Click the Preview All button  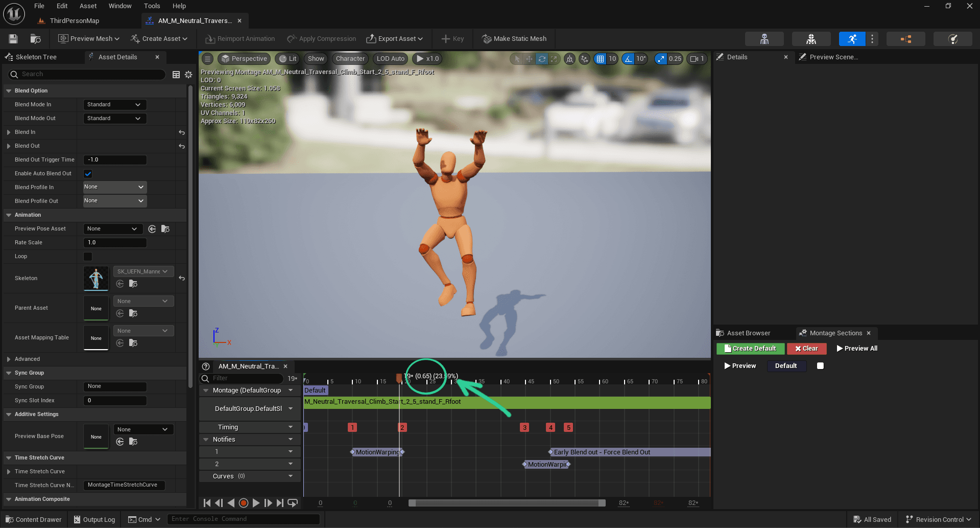coord(857,349)
